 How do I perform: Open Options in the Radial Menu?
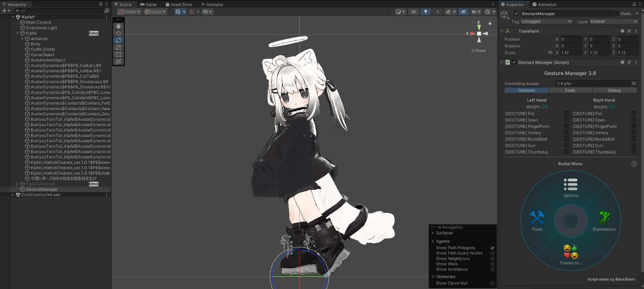570,187
